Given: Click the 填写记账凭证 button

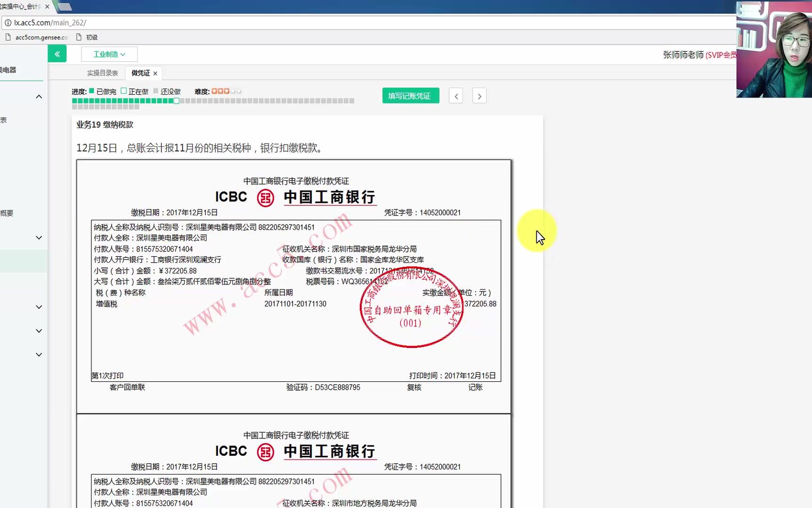Looking at the screenshot, I should 410,96.
